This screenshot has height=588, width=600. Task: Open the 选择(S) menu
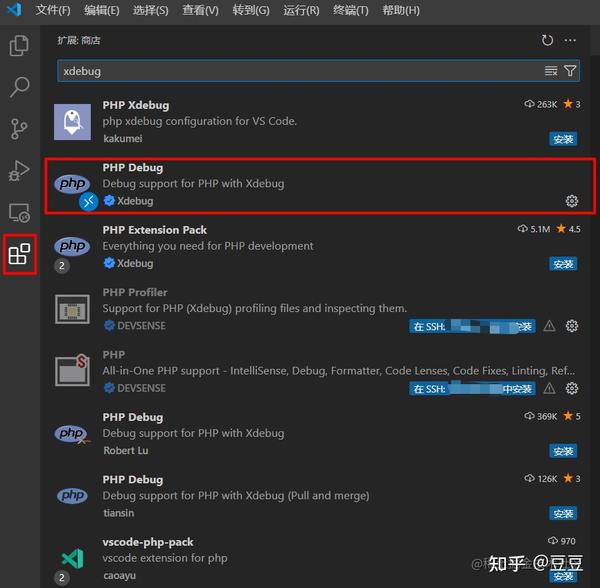[x=150, y=10]
